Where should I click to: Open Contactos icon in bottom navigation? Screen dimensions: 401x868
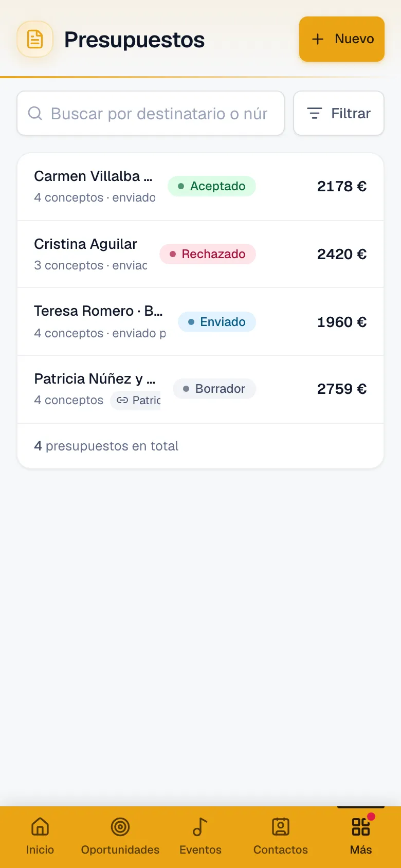point(281,827)
